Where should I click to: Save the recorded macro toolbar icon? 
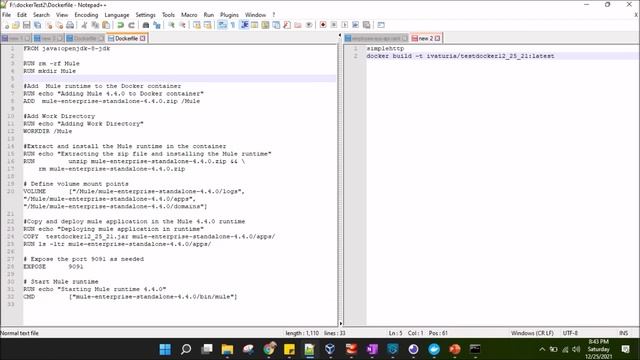click(x=367, y=25)
